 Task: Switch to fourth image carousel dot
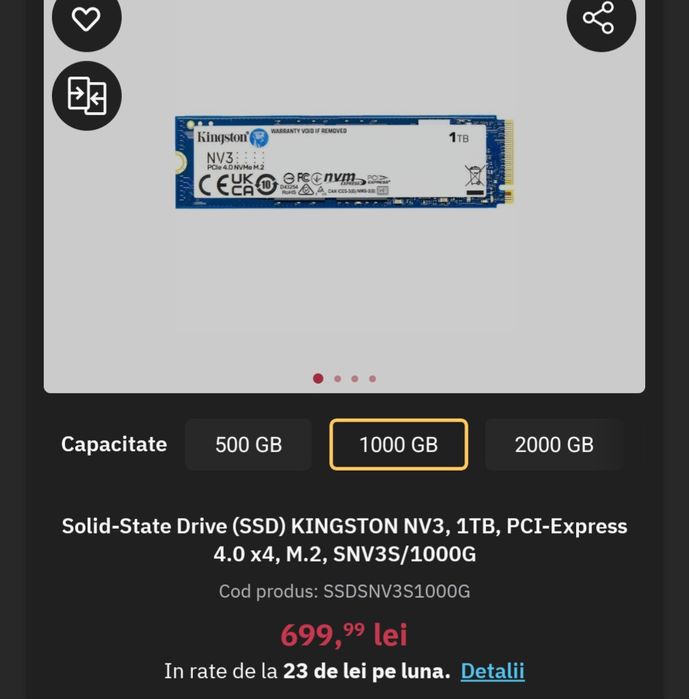(x=373, y=378)
